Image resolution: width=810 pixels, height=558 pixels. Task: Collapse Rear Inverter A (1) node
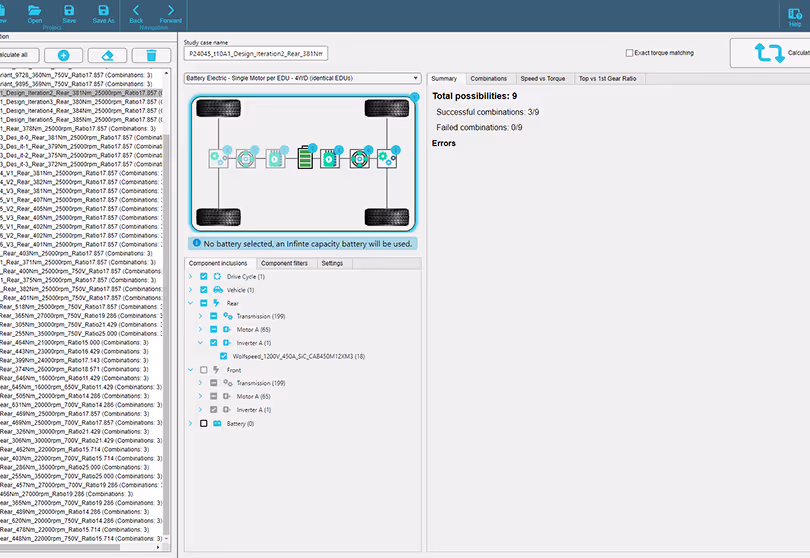click(200, 342)
